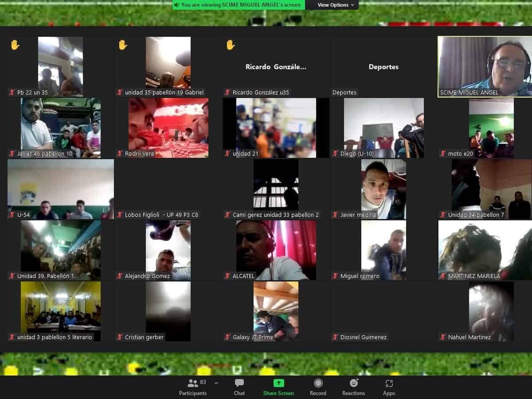
Task: Open the Apps icon
Action: pyautogui.click(x=389, y=383)
